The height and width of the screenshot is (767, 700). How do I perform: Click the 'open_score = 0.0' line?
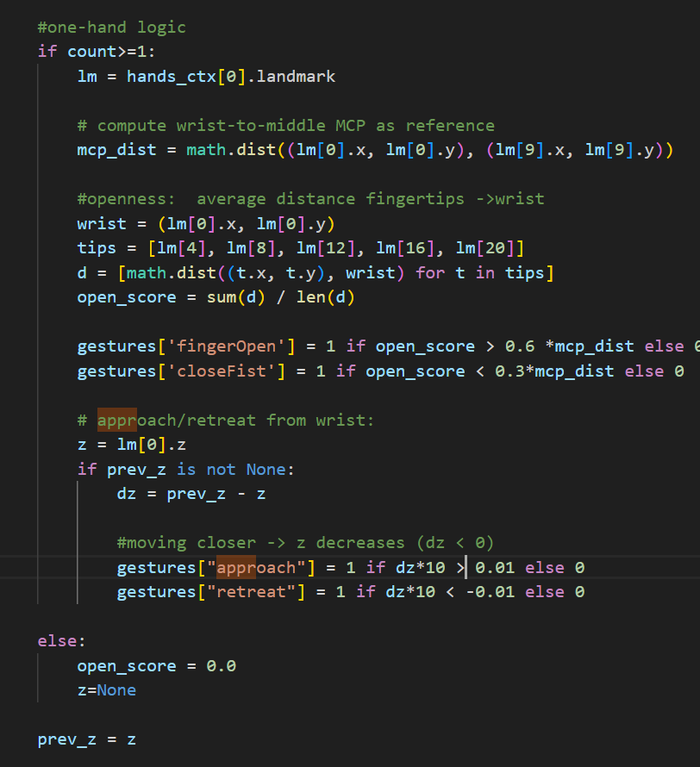(x=157, y=666)
